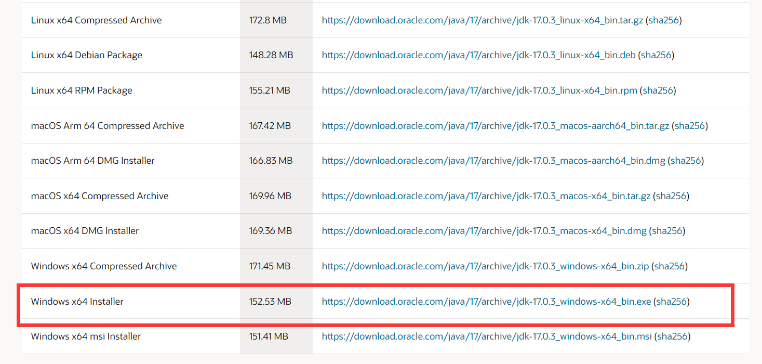Download the macOS x64 .dmg installer link
Screen dimensions: 762x364
[484, 231]
